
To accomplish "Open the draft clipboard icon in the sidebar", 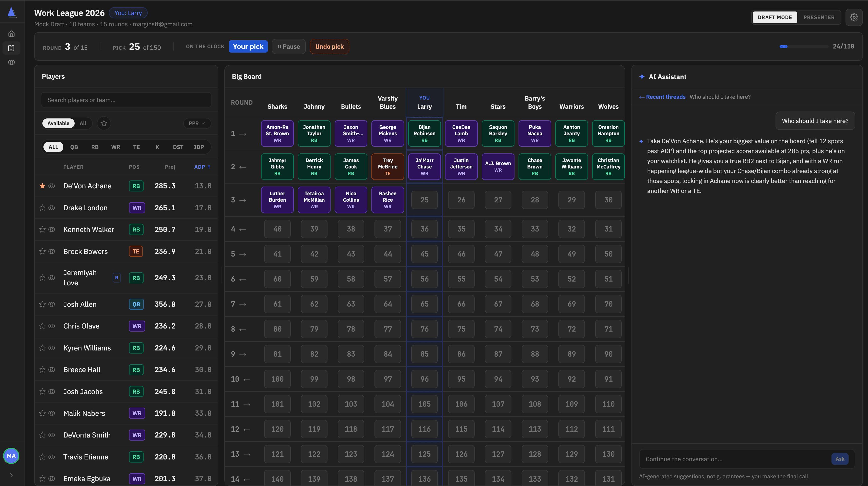I will [11, 48].
